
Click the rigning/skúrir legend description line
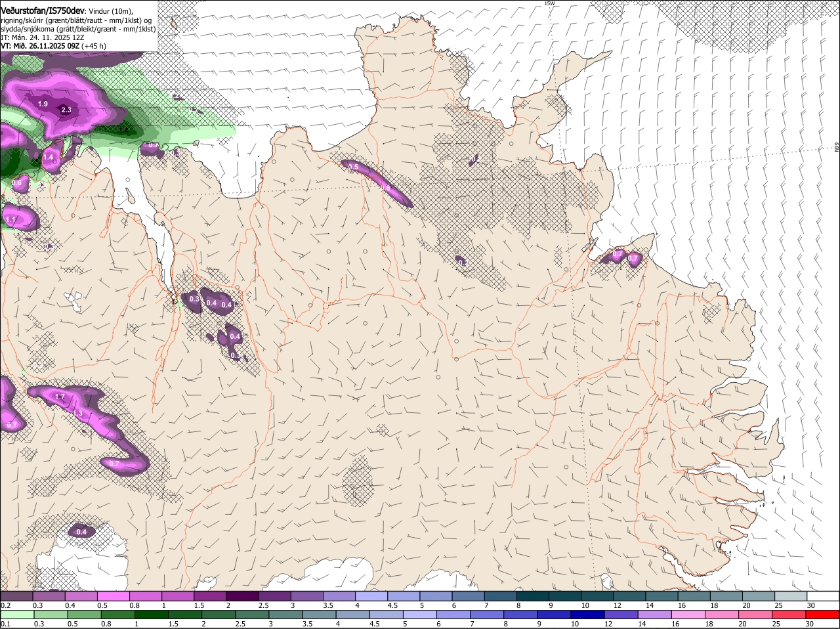(x=78, y=20)
